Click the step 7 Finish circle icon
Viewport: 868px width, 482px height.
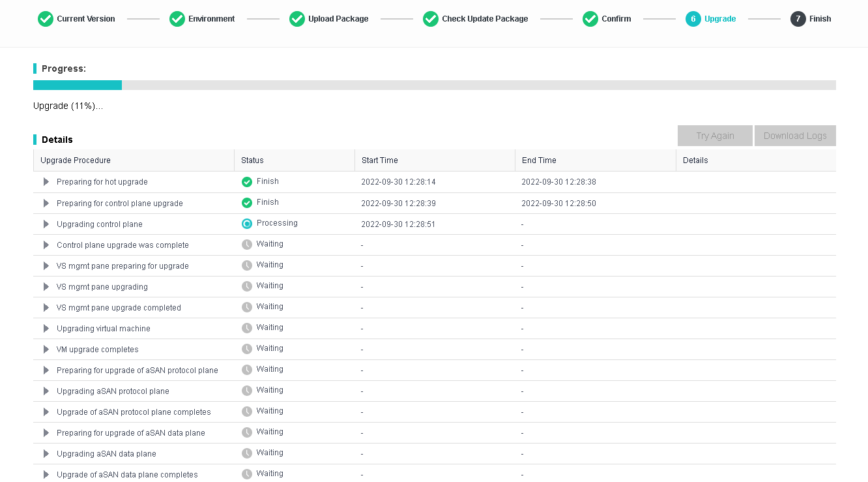(x=798, y=19)
